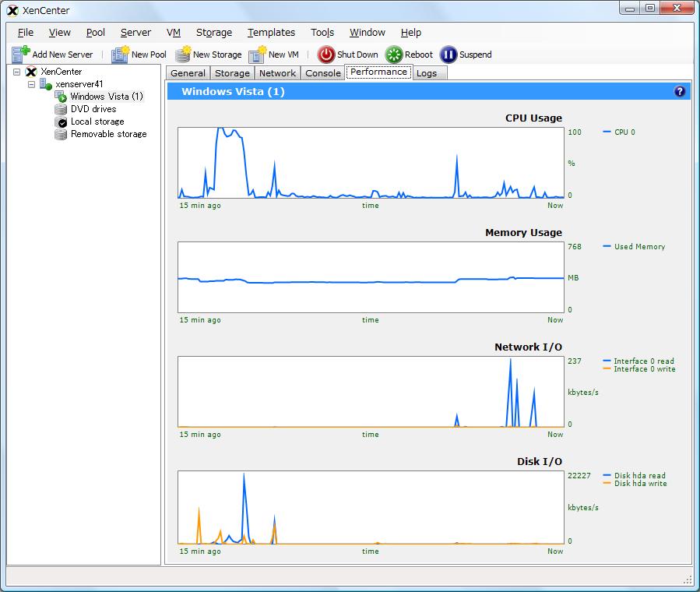Viewport: 700px width, 592px height.
Task: Open the Window menu
Action: point(368,33)
